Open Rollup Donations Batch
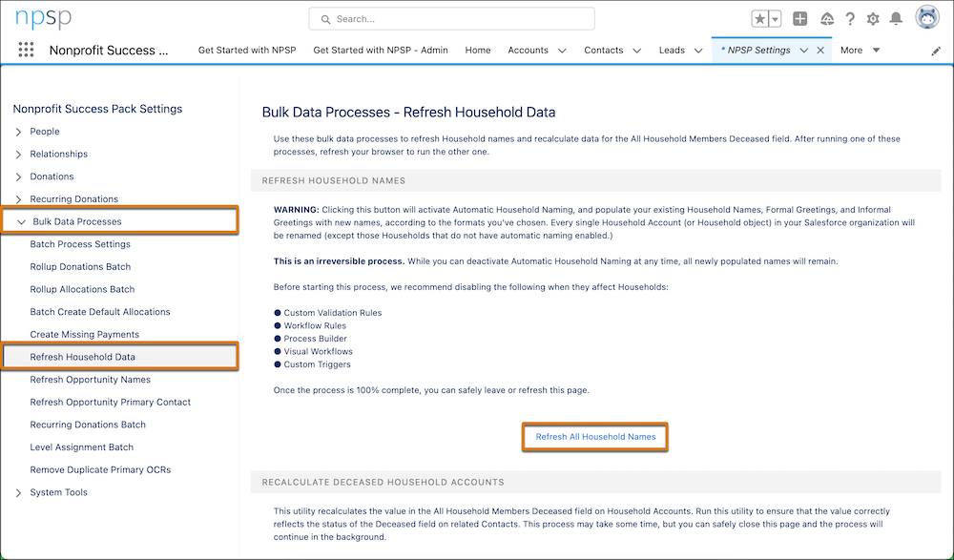 point(80,266)
